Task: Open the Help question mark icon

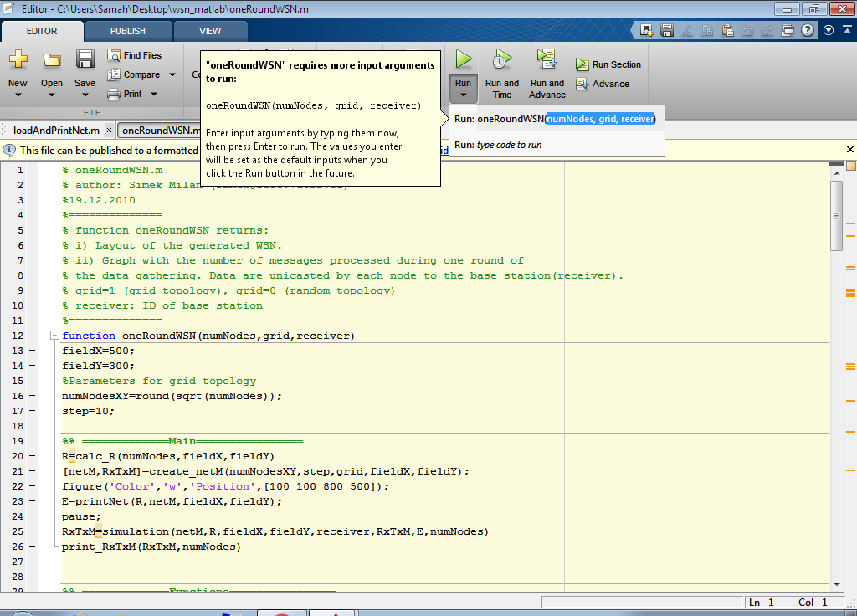Action: (808, 30)
